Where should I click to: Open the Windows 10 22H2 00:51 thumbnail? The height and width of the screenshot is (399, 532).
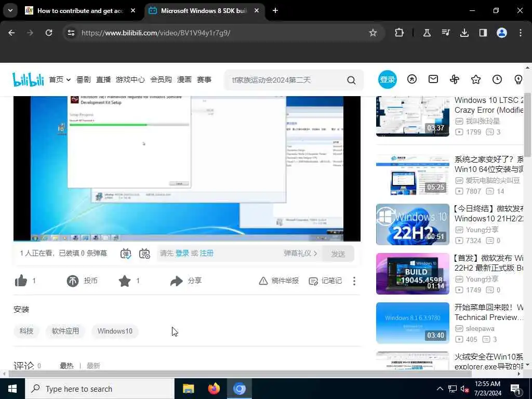[x=413, y=224]
